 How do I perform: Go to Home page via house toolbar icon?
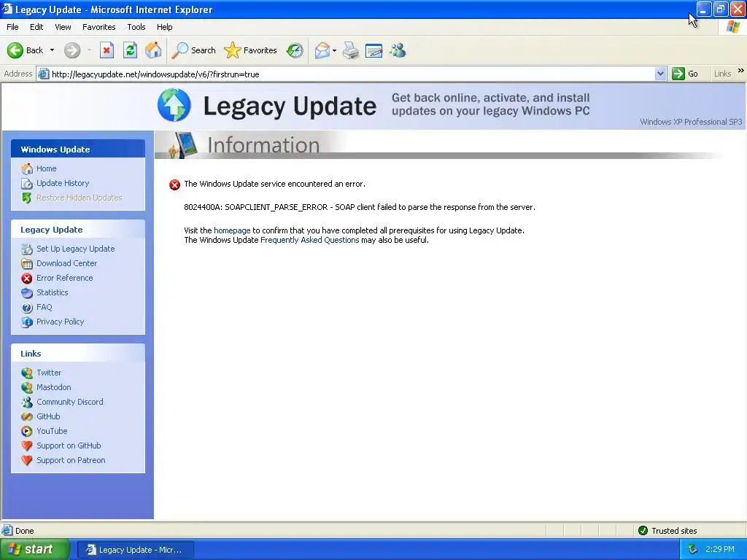tap(153, 50)
